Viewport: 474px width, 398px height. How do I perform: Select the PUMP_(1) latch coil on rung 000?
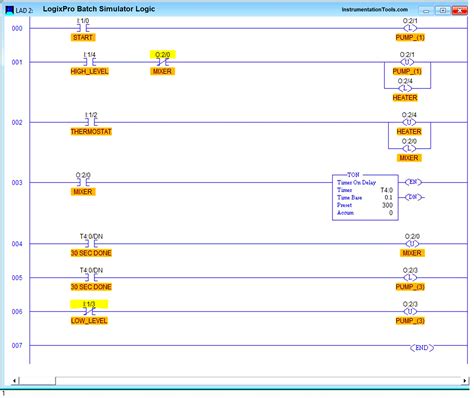tap(410, 28)
